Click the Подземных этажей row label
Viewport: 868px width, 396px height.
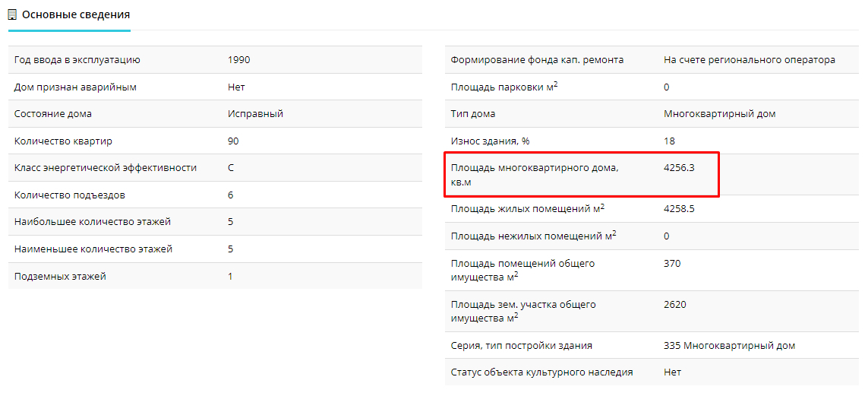(60, 277)
